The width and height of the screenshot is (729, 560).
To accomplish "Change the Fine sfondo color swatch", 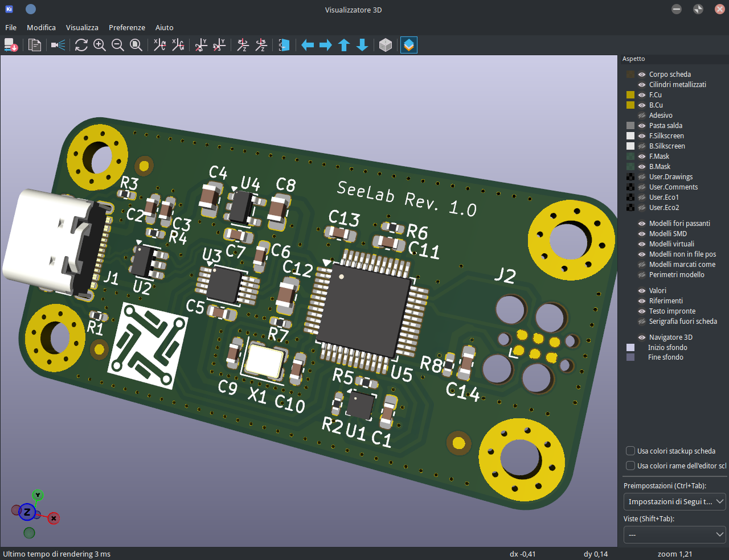I will (630, 357).
